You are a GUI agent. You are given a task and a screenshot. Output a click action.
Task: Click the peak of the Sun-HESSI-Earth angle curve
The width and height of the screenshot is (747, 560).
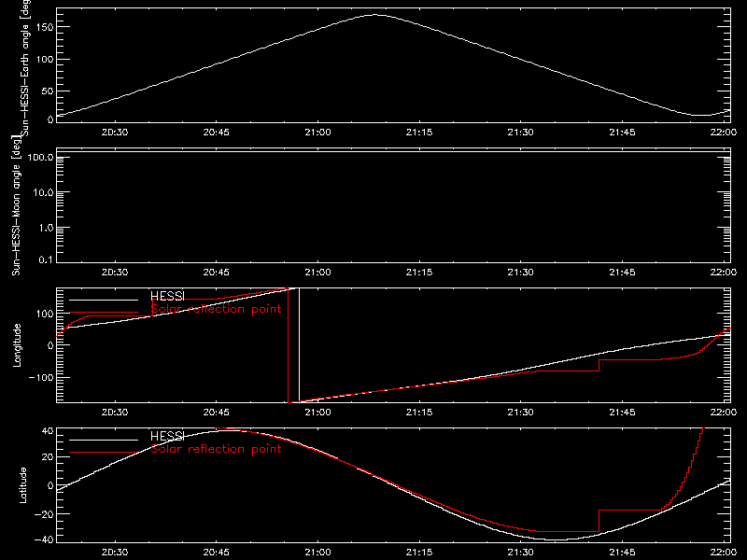click(x=375, y=15)
